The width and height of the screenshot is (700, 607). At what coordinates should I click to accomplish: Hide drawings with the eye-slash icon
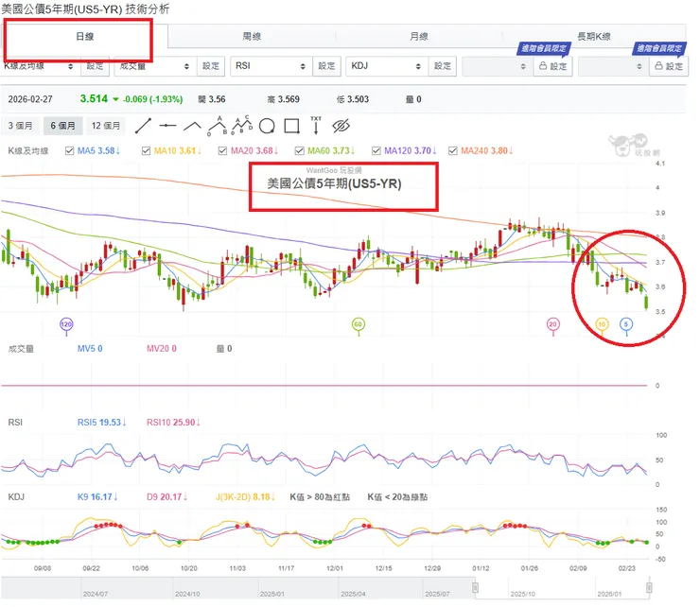click(x=341, y=125)
